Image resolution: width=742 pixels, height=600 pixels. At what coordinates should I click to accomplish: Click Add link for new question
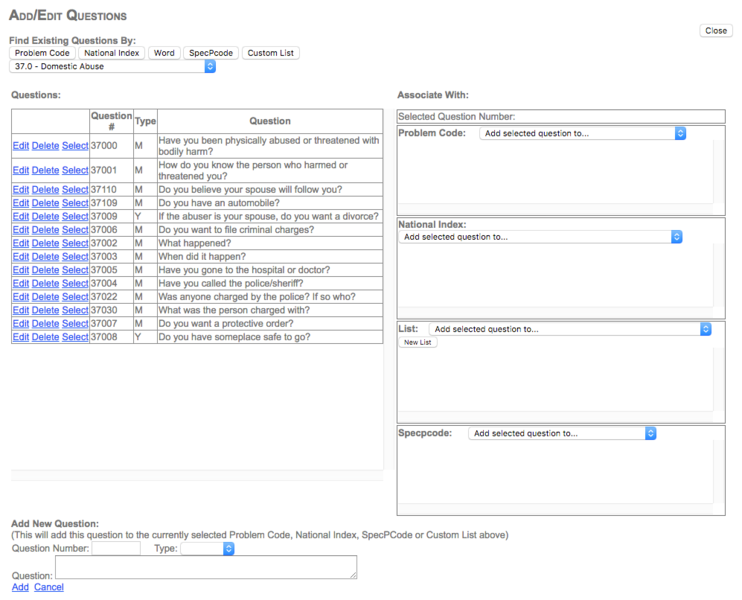[20, 587]
